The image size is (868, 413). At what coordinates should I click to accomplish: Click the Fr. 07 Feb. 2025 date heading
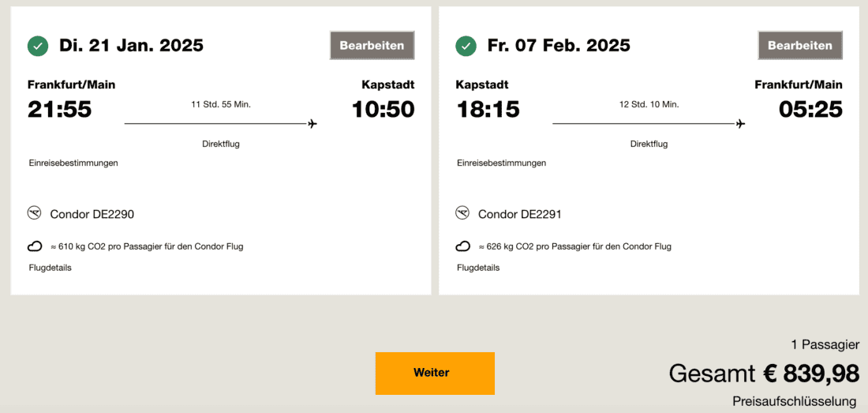pos(559,46)
